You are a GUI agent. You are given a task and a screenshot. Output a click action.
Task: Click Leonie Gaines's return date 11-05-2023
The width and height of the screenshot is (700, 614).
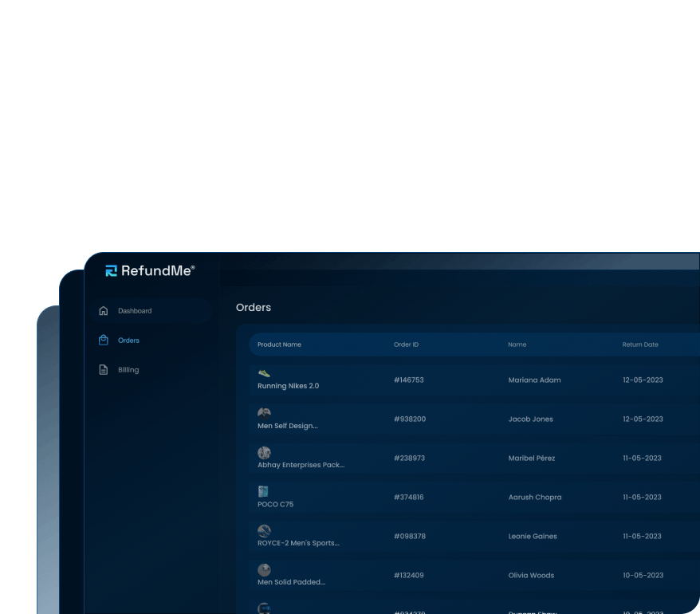point(642,537)
